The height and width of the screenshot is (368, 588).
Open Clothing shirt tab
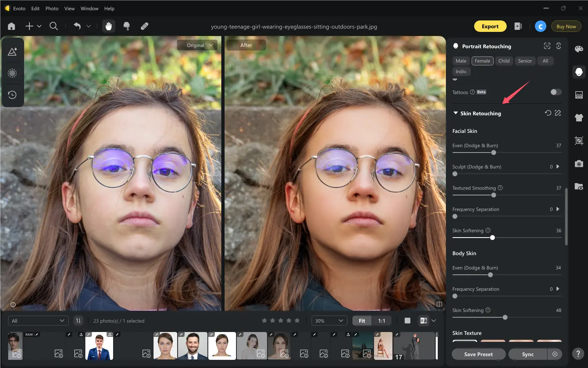pos(579,118)
